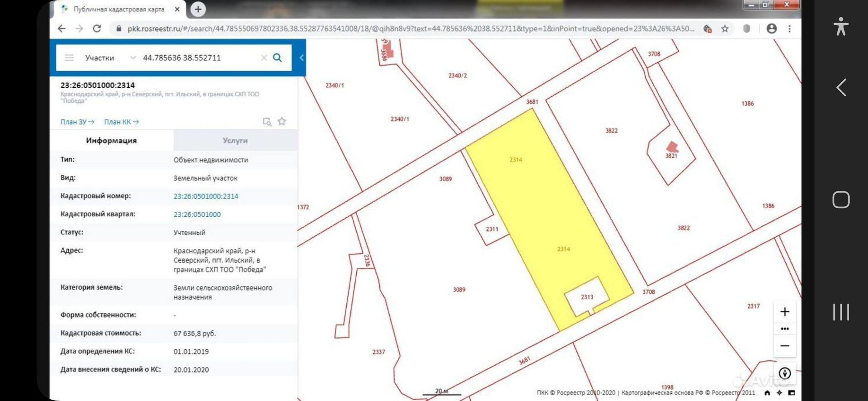Select parcel 2311 on the map
This screenshot has height=401, width=868.
pos(492,229)
